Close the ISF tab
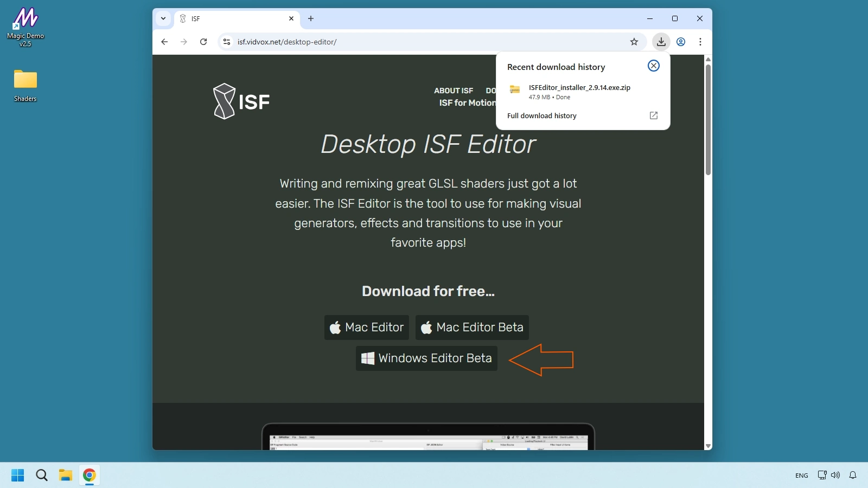868x488 pixels. [291, 18]
